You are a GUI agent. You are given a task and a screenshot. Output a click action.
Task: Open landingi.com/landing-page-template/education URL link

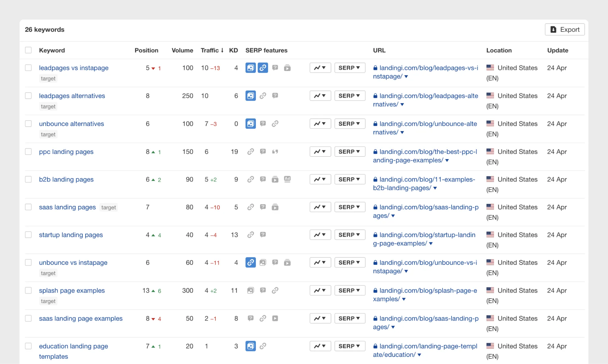click(x=425, y=350)
